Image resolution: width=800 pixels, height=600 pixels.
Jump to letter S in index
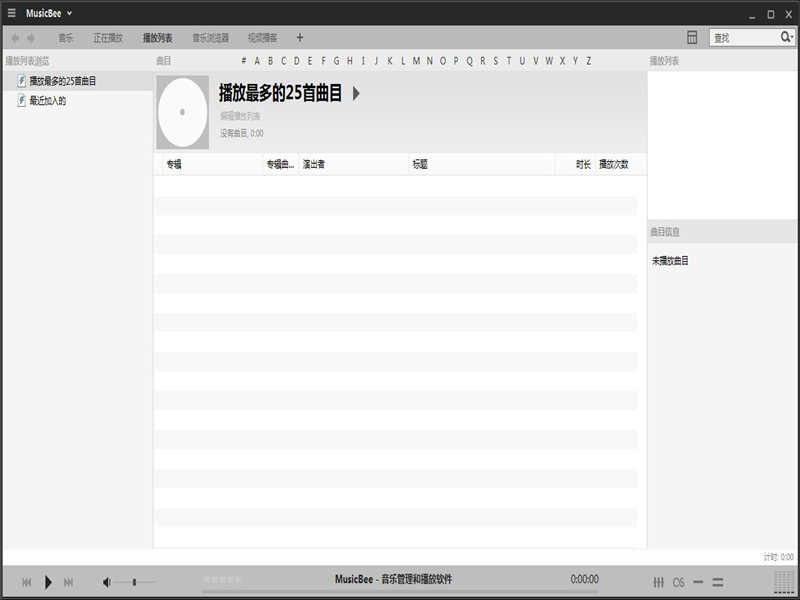pyautogui.click(x=495, y=61)
